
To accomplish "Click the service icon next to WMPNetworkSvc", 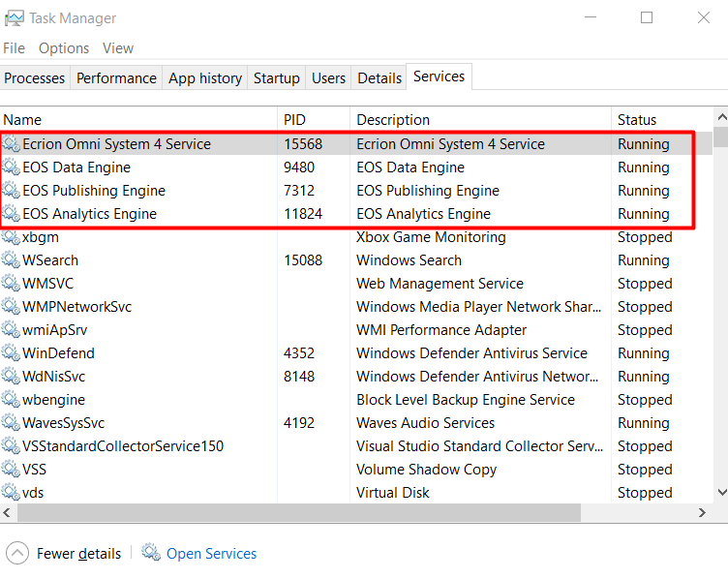I will click(x=11, y=306).
